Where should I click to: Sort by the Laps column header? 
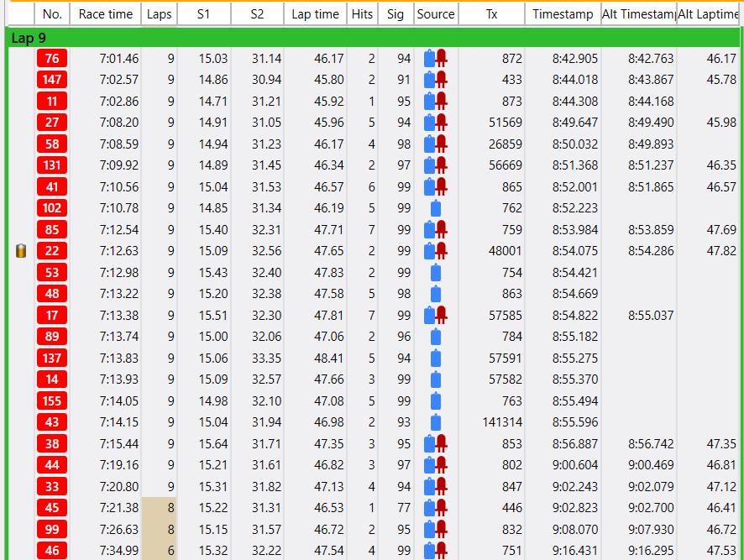tap(159, 14)
